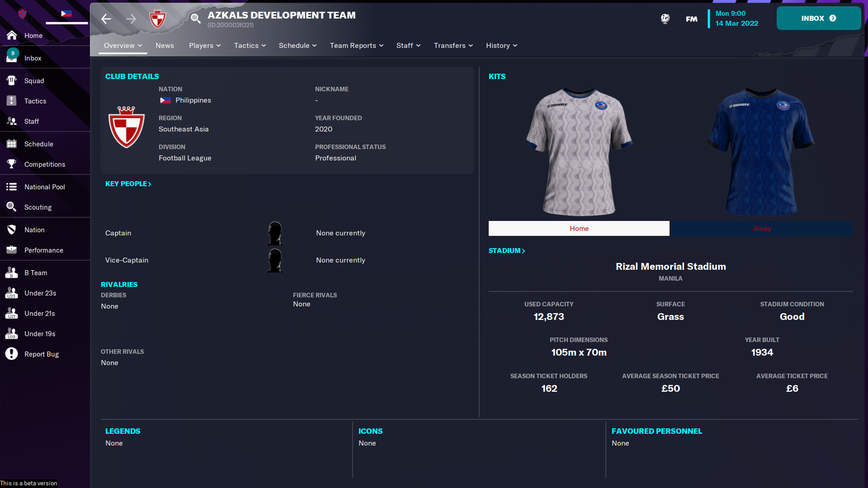
Task: Open Performance briefcase icon
Action: (12, 250)
